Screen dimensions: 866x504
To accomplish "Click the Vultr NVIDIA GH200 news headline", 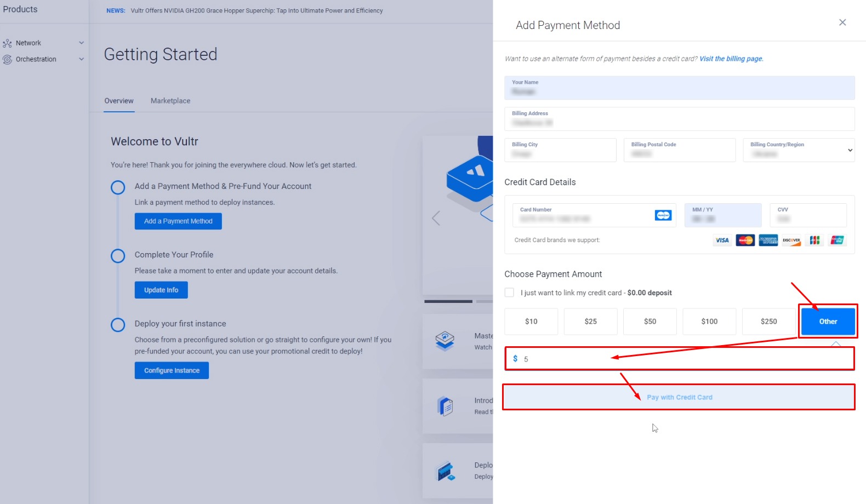I will [257, 10].
